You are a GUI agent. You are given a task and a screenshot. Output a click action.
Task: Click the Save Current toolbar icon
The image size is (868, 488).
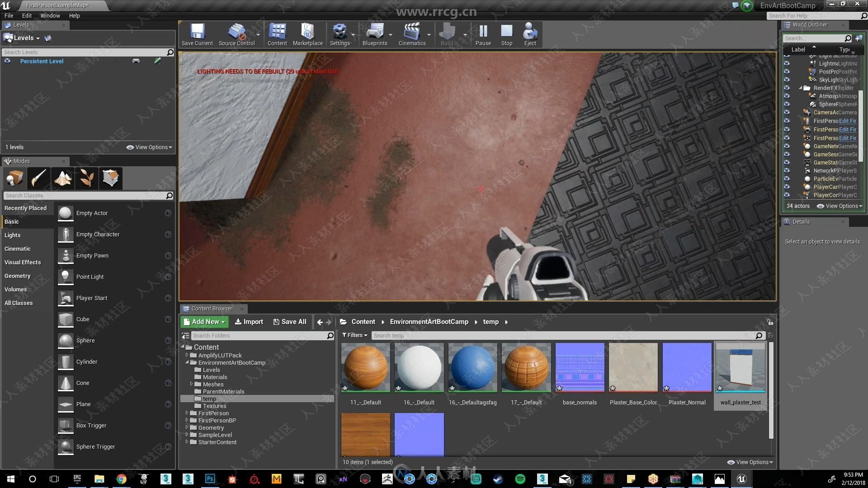pyautogui.click(x=197, y=34)
